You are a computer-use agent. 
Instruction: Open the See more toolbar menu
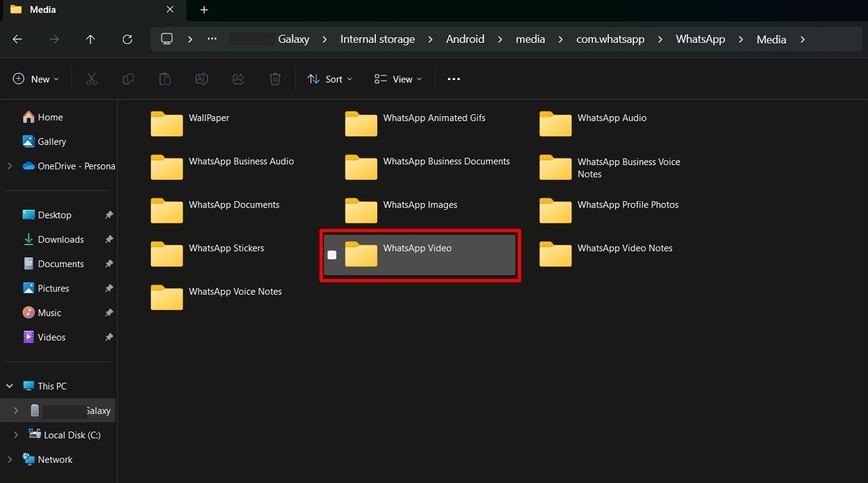click(x=453, y=79)
